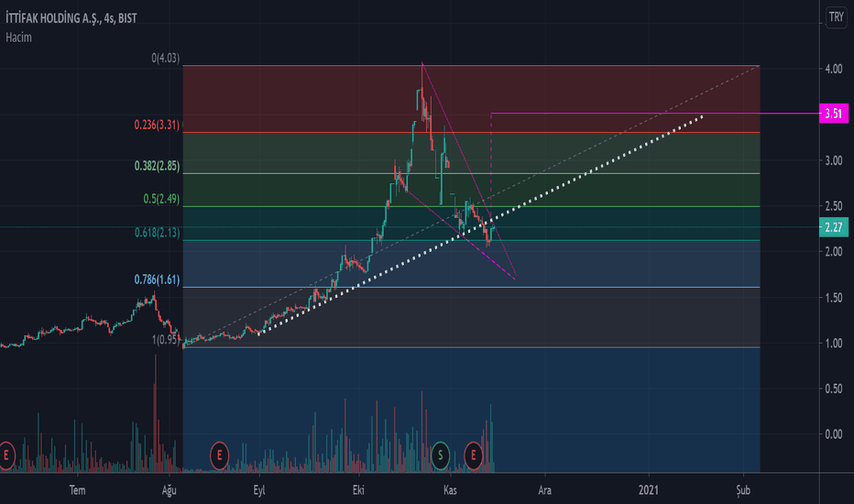Click Fibonacci level label 0.618(2.13)

tap(157, 233)
